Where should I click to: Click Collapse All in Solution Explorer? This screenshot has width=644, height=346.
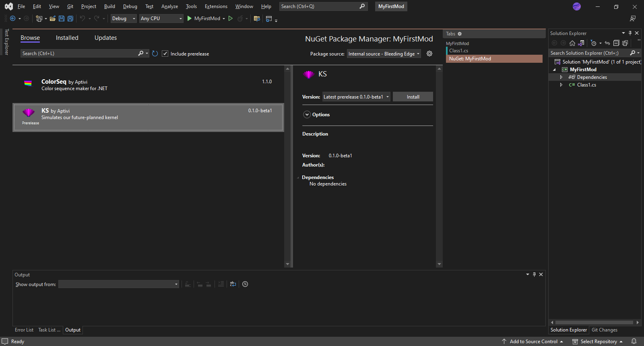(616, 43)
